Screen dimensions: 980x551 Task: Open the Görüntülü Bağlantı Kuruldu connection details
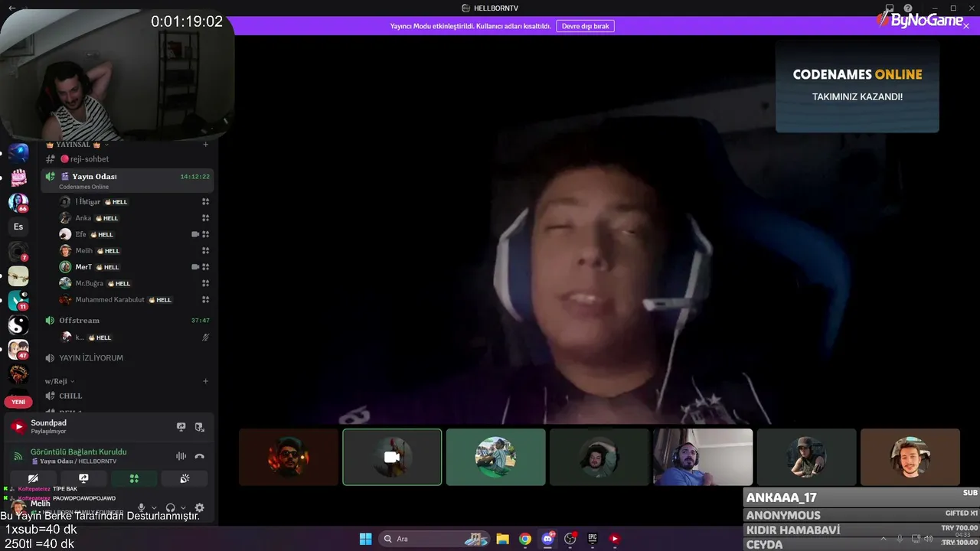click(78, 452)
